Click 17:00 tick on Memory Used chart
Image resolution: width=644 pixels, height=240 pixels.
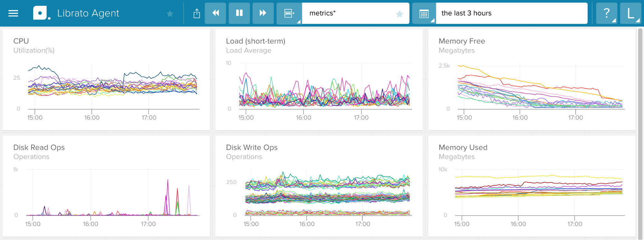[575, 224]
